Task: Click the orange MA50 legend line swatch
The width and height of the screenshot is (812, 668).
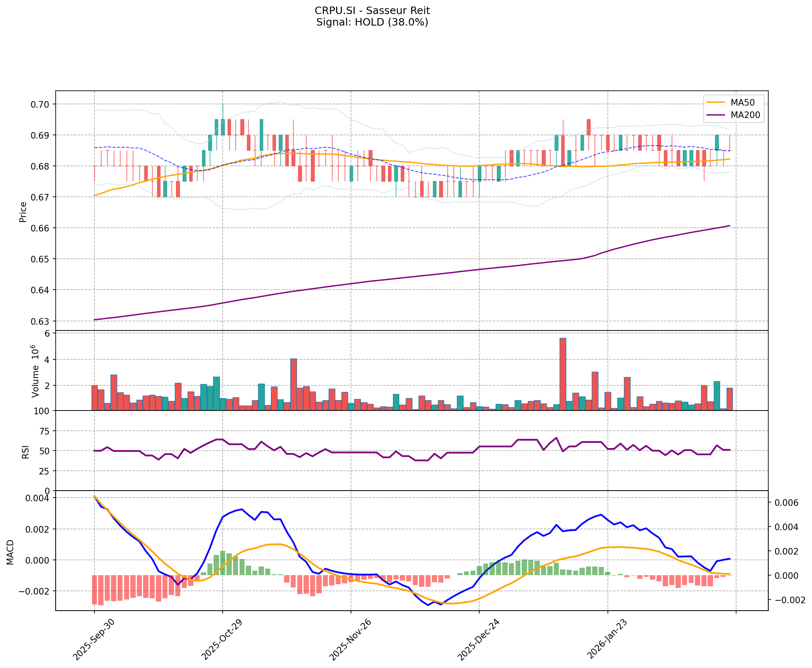Action: tap(716, 101)
